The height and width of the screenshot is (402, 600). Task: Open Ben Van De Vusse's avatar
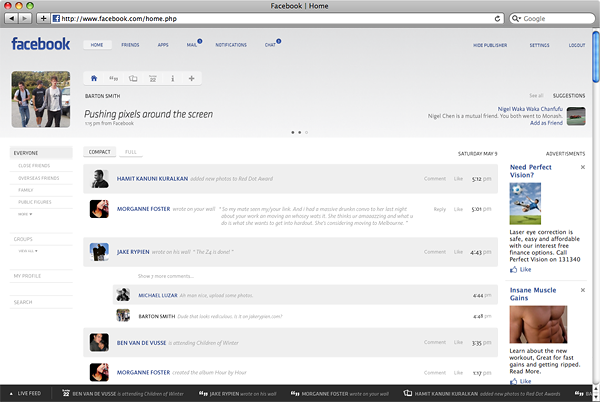tap(99, 342)
